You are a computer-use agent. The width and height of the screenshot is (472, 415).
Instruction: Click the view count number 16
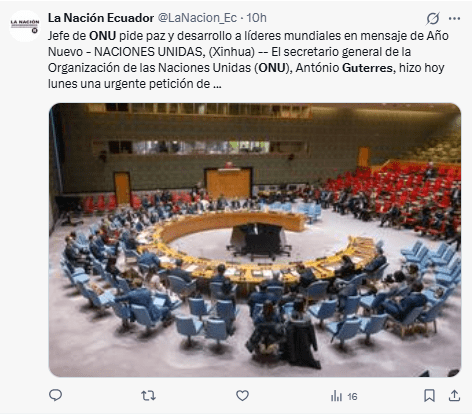pyautogui.click(x=352, y=396)
